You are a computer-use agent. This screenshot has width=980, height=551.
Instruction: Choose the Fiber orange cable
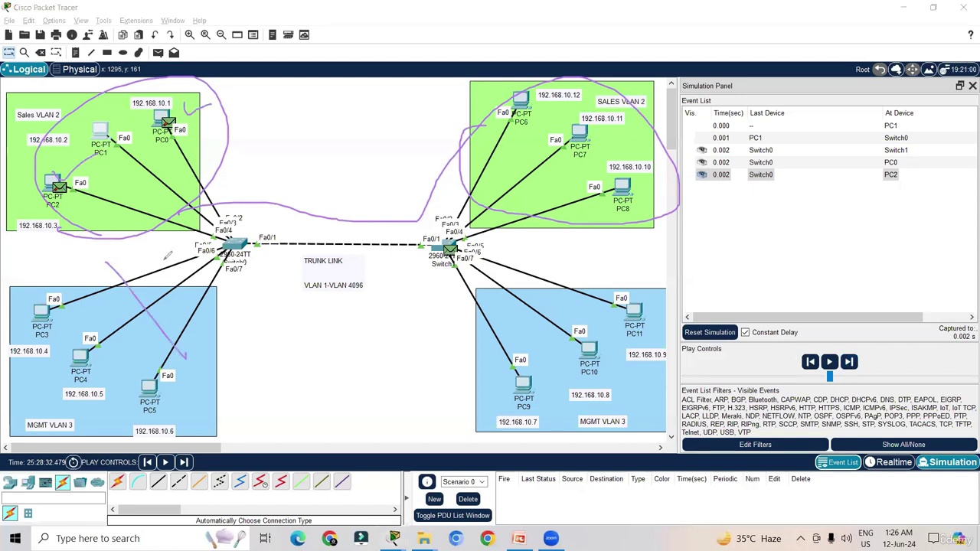(198, 481)
